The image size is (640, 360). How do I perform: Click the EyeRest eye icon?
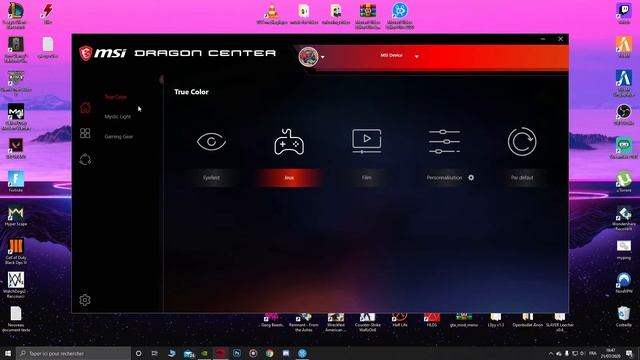click(x=211, y=142)
